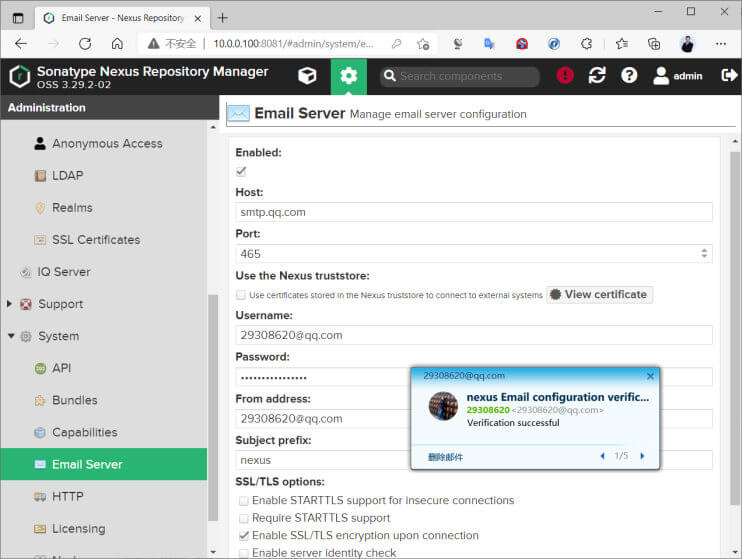Check Enable server identity check
This screenshot has width=742, height=559.
[243, 553]
